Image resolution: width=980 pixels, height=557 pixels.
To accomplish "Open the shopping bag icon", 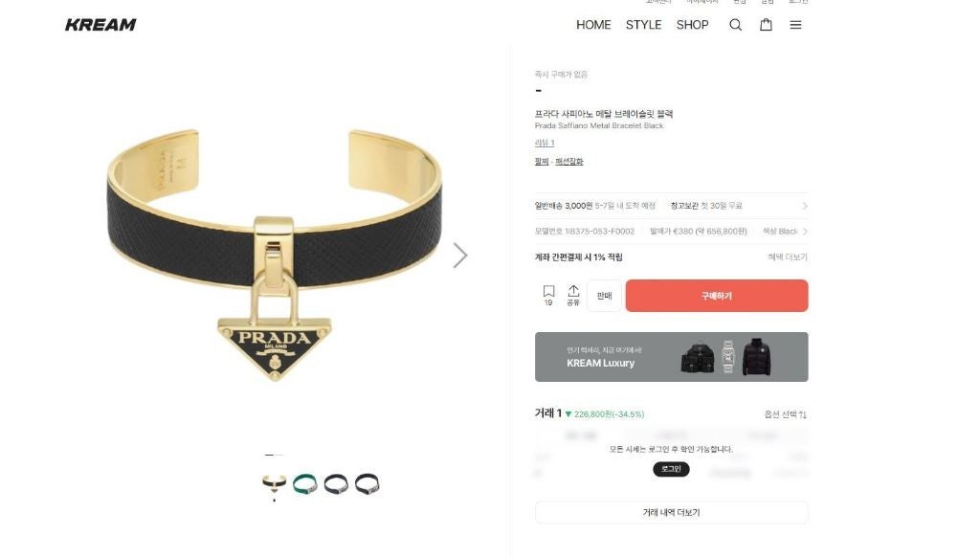I will [766, 24].
